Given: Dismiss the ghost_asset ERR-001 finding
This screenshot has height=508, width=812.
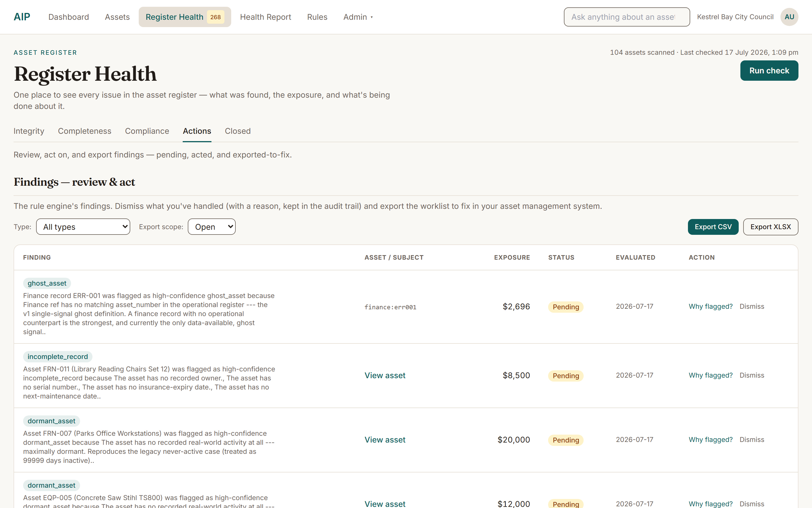Looking at the screenshot, I should pos(752,306).
